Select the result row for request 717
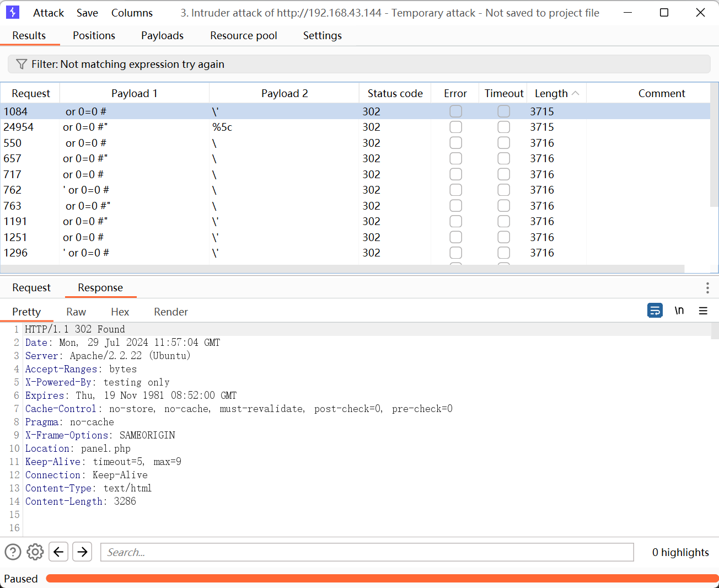Screen dimensions: 719x588 (355, 174)
